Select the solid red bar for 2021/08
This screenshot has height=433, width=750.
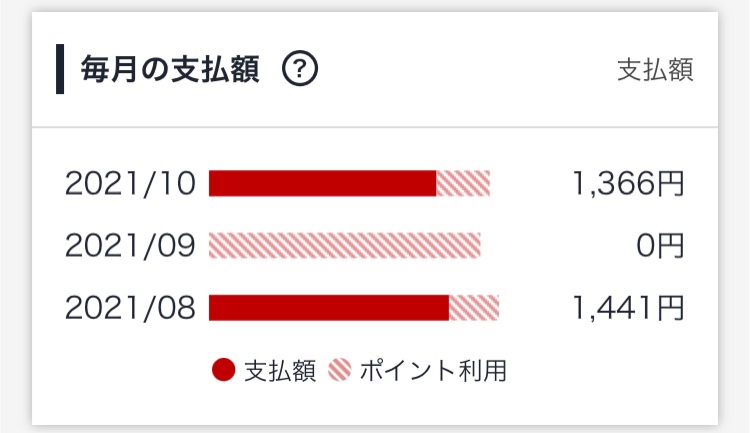pyautogui.click(x=329, y=307)
